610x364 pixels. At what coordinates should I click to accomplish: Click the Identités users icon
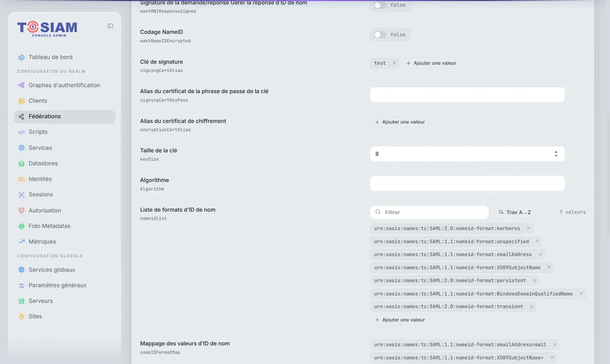(x=22, y=179)
